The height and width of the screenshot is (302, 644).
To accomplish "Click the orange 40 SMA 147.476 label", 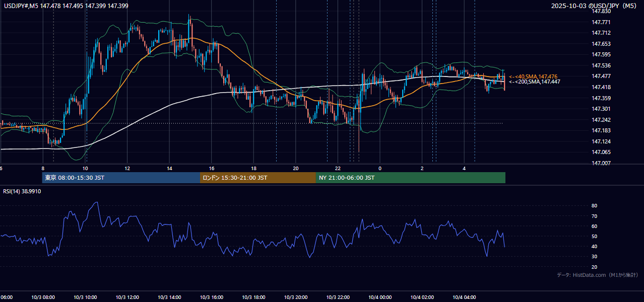I will coord(533,77).
